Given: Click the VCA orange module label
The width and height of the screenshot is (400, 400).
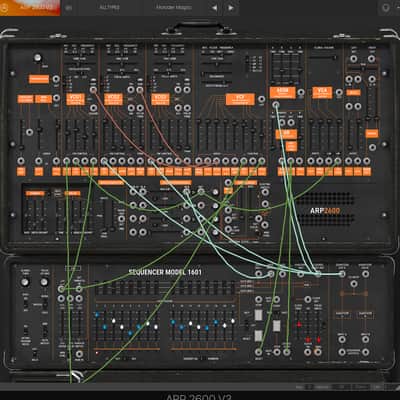Looking at the screenshot, I should pyautogui.click(x=322, y=92).
